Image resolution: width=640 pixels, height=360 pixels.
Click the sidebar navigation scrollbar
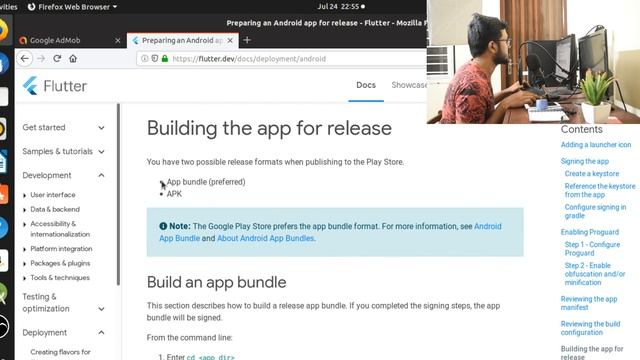(118, 194)
